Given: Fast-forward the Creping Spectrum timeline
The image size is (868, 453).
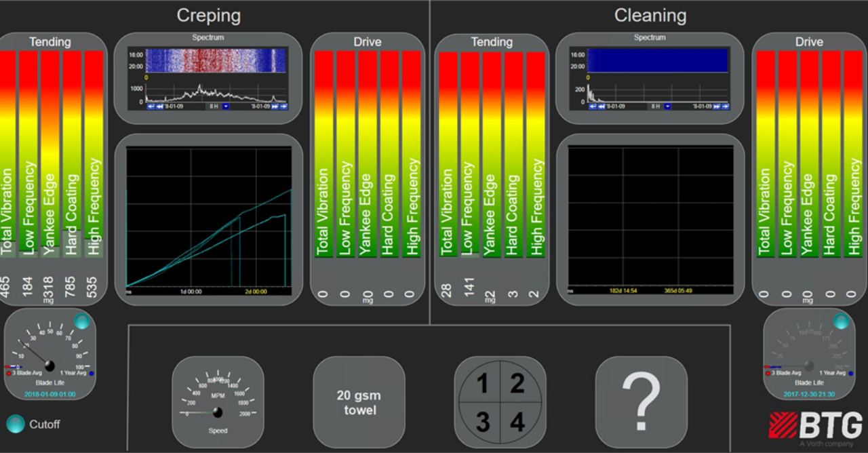Looking at the screenshot, I should click(275, 106).
